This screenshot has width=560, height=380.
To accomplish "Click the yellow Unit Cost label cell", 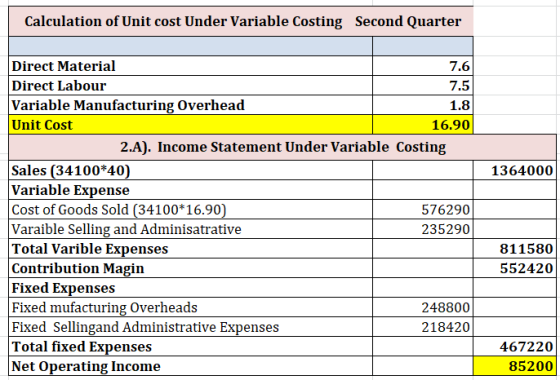I will coord(190,125).
